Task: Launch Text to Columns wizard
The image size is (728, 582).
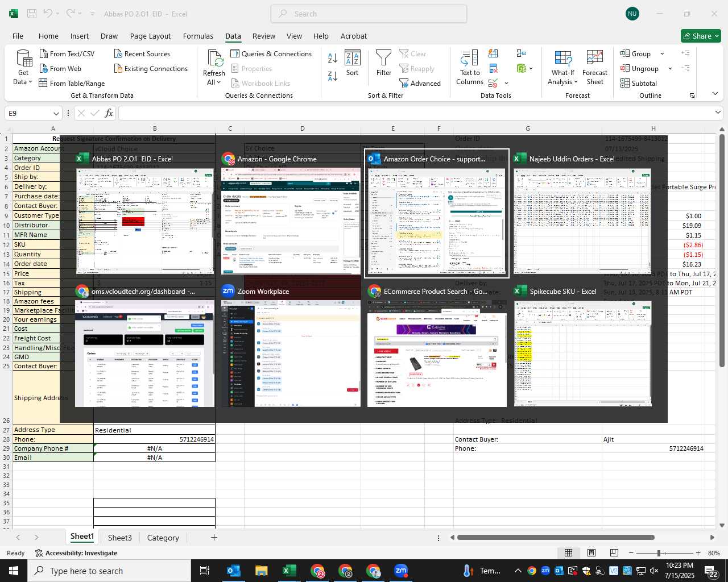Action: click(x=470, y=68)
